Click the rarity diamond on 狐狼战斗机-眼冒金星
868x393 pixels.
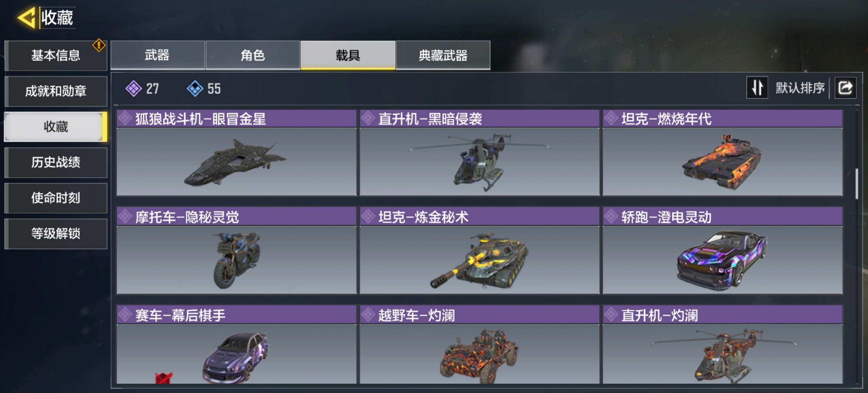click(x=125, y=118)
